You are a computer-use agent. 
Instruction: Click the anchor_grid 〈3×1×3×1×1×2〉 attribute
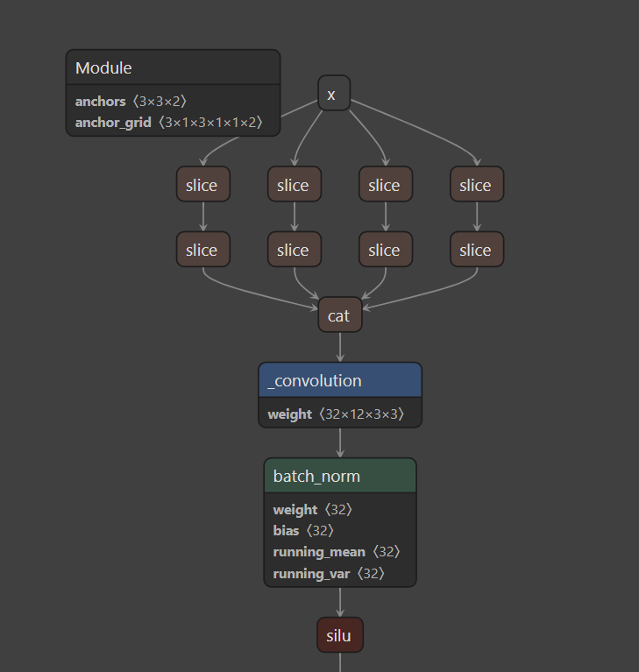[168, 123]
